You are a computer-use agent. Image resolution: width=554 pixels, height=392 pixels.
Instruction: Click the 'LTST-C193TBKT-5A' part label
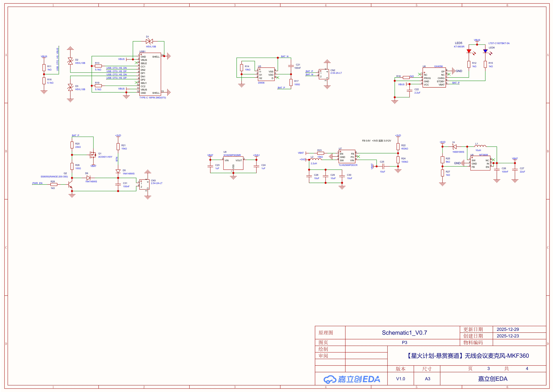499,43
